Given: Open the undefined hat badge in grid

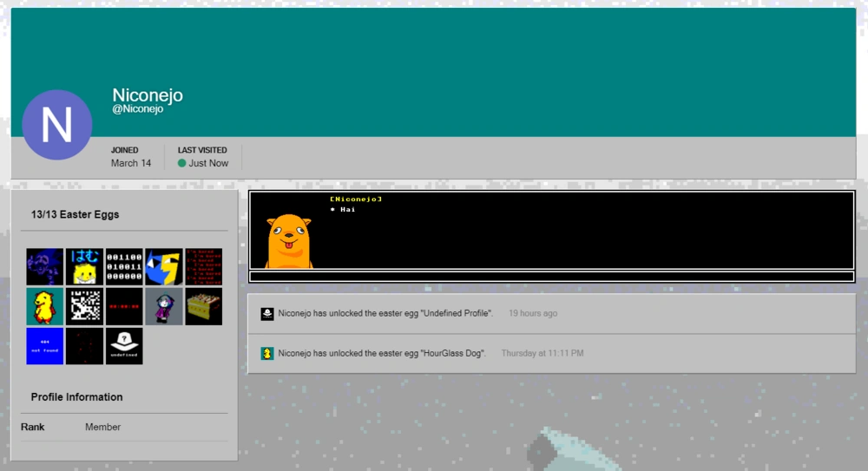Looking at the screenshot, I should pyautogui.click(x=124, y=346).
